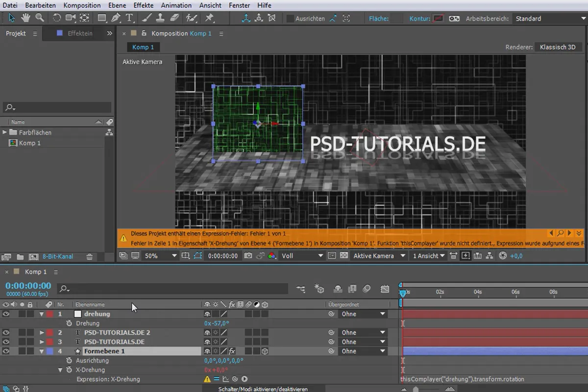The width and height of the screenshot is (588, 392).
Task: Click the draft 3D icon in timeline
Action: pyautogui.click(x=319, y=289)
